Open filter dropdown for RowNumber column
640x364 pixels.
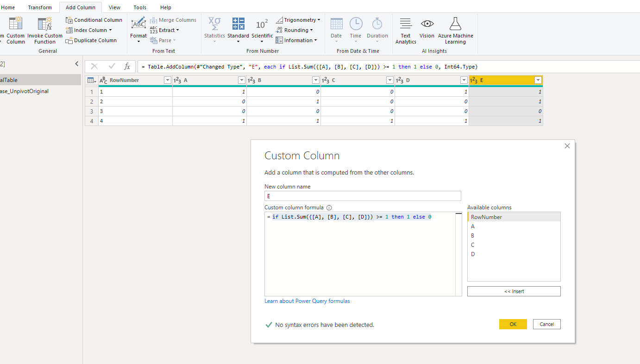(167, 81)
